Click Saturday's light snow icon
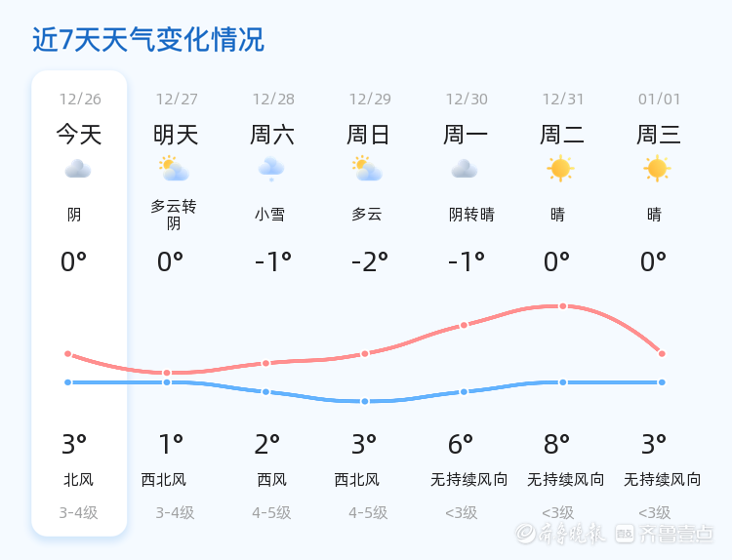This screenshot has height=560, width=732. pyautogui.click(x=271, y=169)
